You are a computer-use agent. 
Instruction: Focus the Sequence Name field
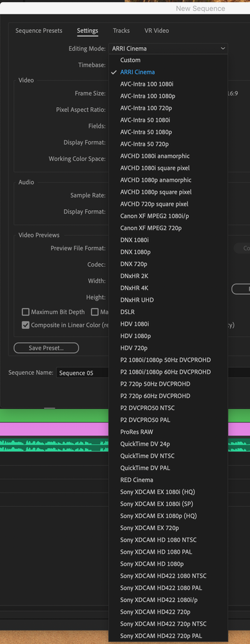click(82, 373)
